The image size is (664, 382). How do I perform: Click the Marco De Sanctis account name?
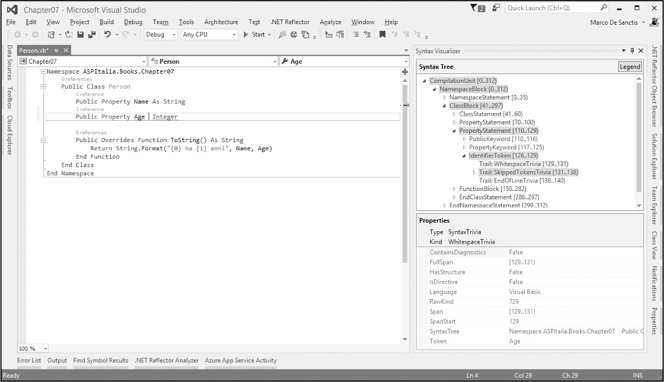(x=614, y=22)
